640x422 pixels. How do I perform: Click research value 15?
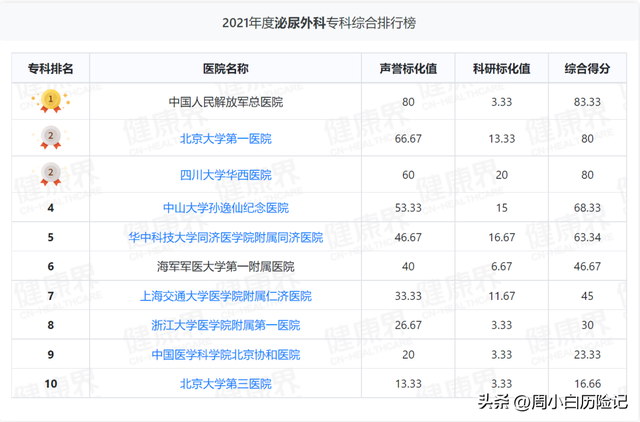point(502,208)
